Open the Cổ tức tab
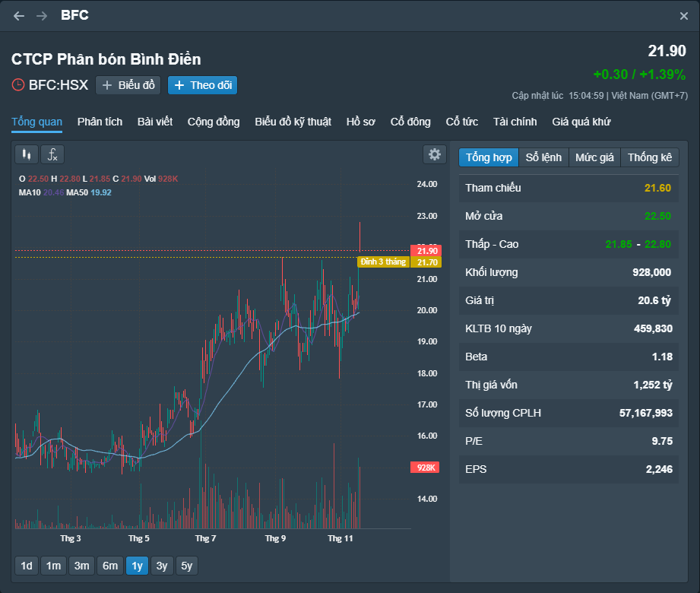700x593 pixels. [461, 122]
